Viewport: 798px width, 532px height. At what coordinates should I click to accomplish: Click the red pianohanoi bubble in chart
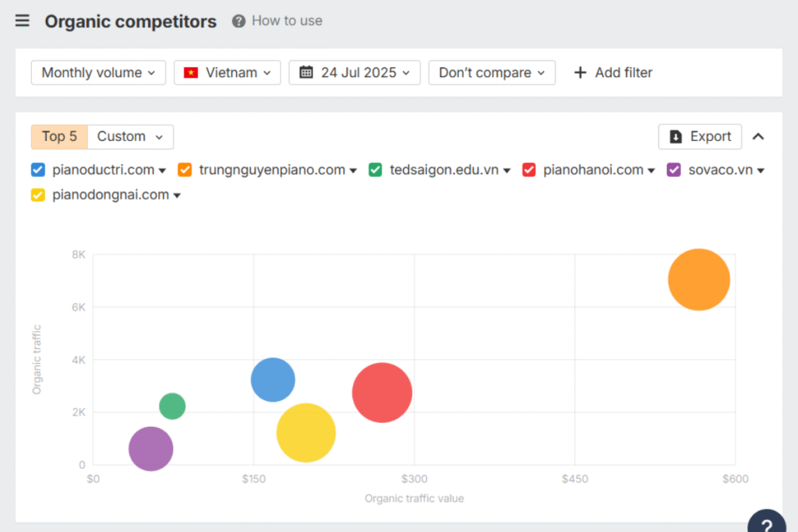click(382, 393)
